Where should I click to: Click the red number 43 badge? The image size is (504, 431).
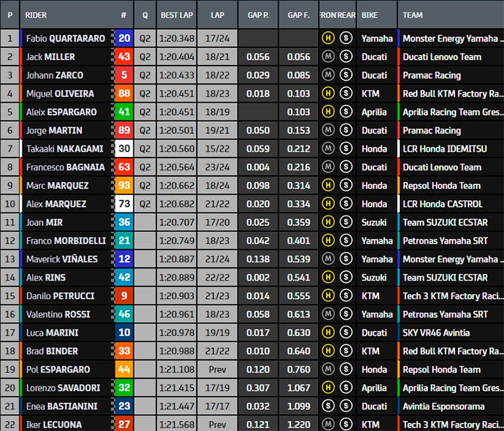coord(124,57)
